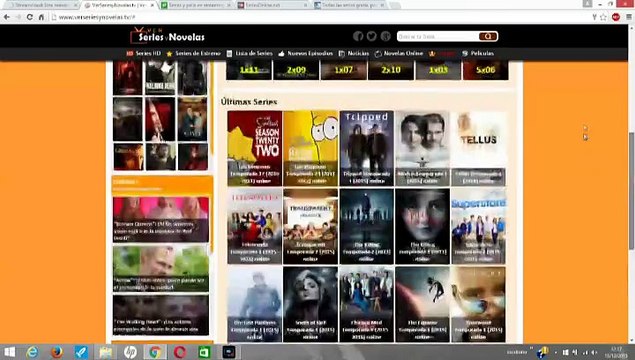Open the yellow Homer Simpsons poster
Screen dimensions: 635x360
(311, 149)
